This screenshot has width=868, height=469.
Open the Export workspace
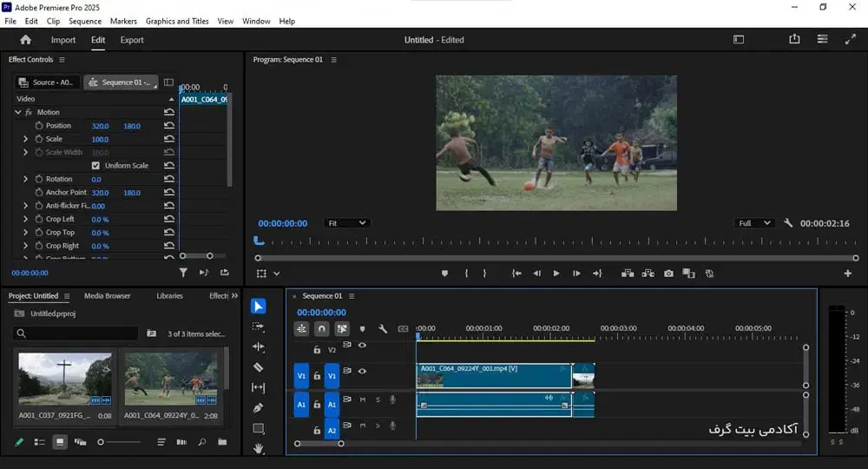coord(132,40)
